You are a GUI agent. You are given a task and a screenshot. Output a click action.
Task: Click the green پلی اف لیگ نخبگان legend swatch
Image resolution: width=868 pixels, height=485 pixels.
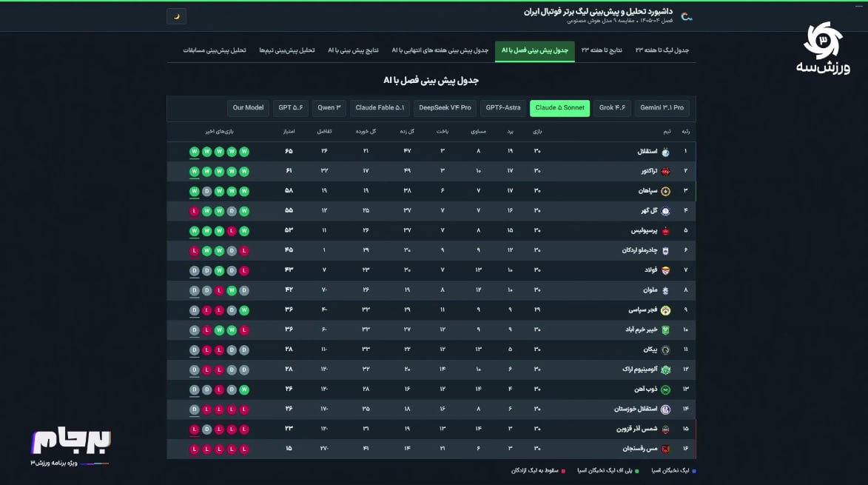(636, 471)
